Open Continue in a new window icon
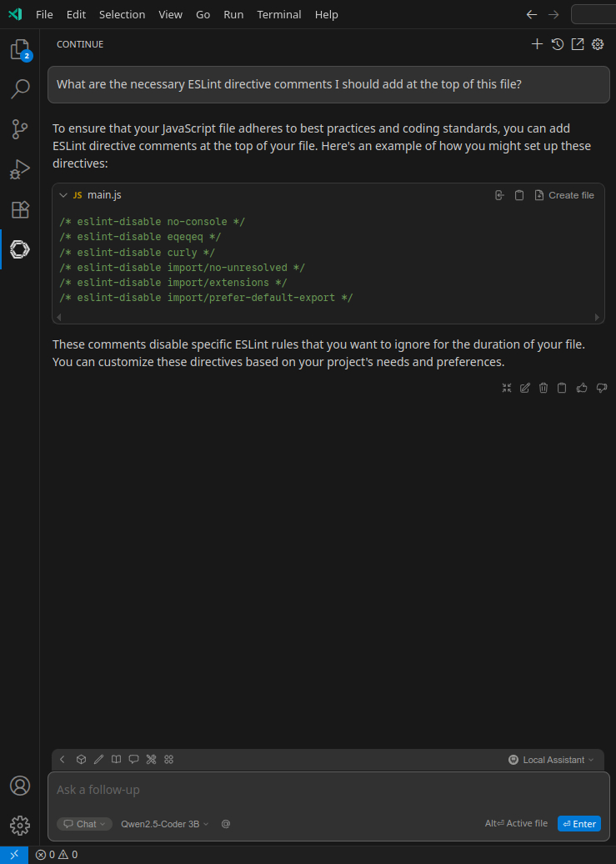 click(578, 44)
